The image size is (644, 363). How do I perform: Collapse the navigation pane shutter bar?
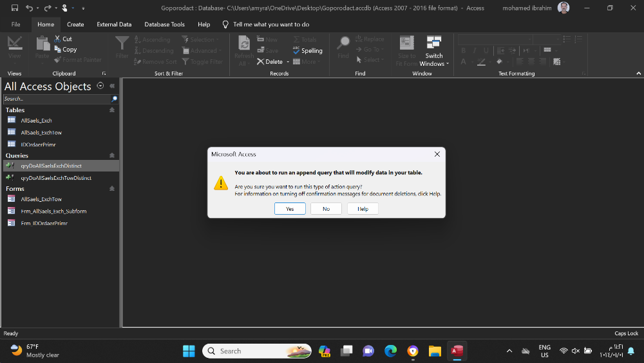pyautogui.click(x=112, y=86)
